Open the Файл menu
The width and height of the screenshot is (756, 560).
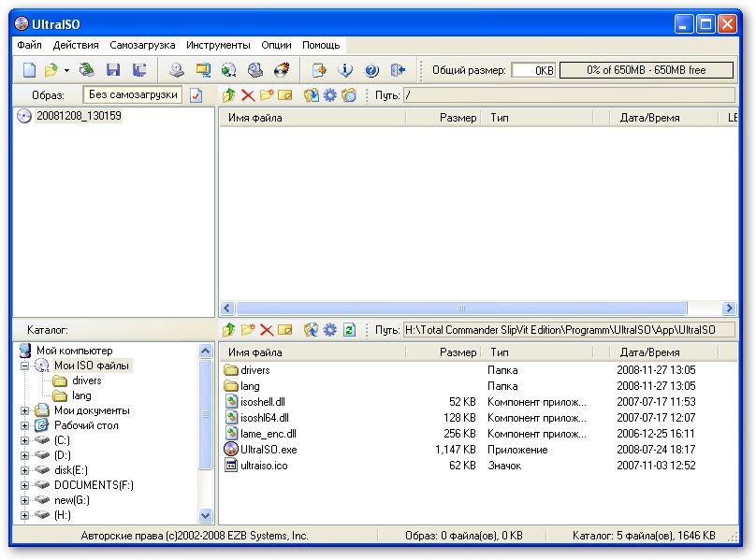point(29,45)
